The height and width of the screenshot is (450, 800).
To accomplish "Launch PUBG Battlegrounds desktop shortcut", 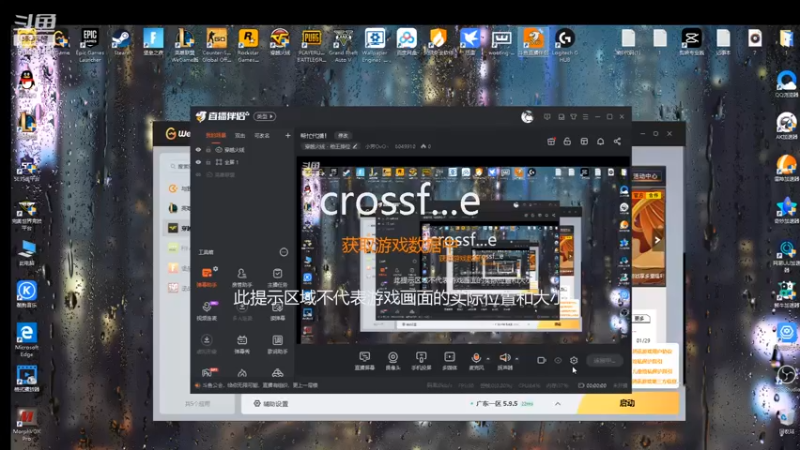I will pyautogui.click(x=311, y=45).
